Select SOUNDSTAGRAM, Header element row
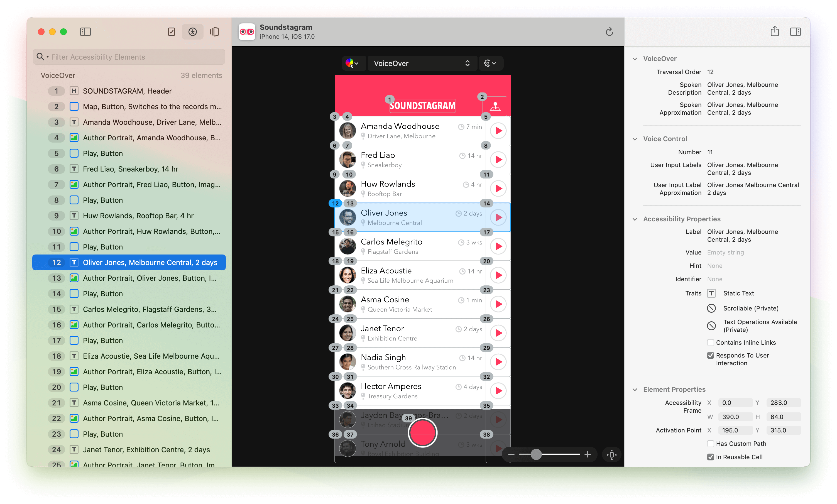 pyautogui.click(x=129, y=91)
